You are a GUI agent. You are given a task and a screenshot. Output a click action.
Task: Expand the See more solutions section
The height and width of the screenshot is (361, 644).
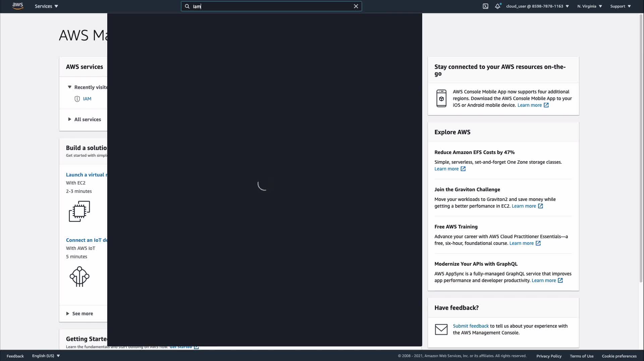pyautogui.click(x=80, y=313)
